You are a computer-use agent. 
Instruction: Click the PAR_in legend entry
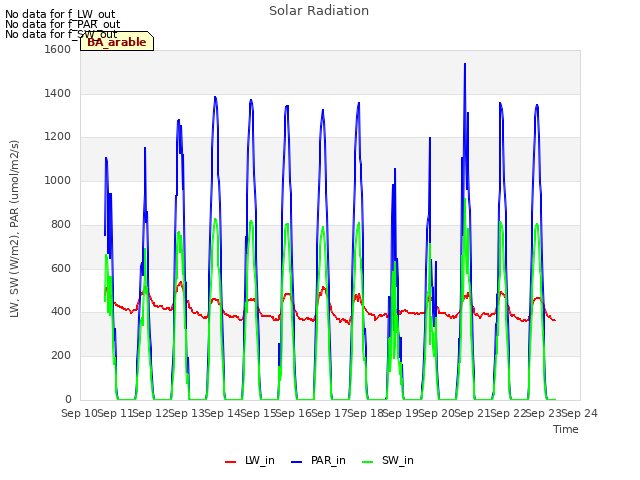318,461
